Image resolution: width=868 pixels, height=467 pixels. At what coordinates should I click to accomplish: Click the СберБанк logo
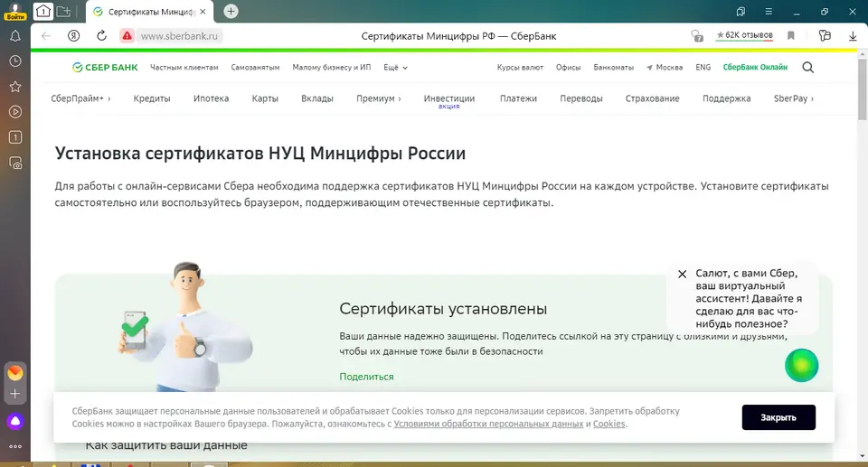(105, 67)
